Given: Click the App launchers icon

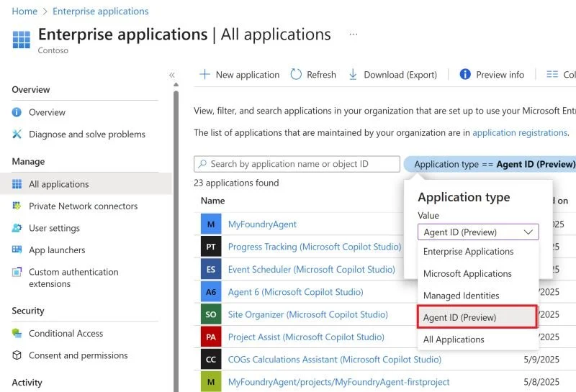Looking at the screenshot, I should (x=17, y=250).
